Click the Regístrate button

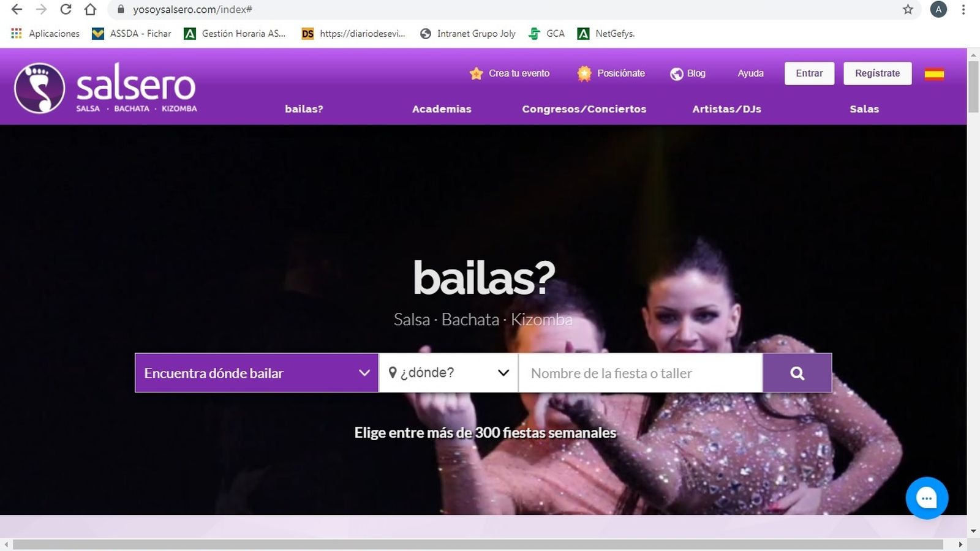coord(877,73)
